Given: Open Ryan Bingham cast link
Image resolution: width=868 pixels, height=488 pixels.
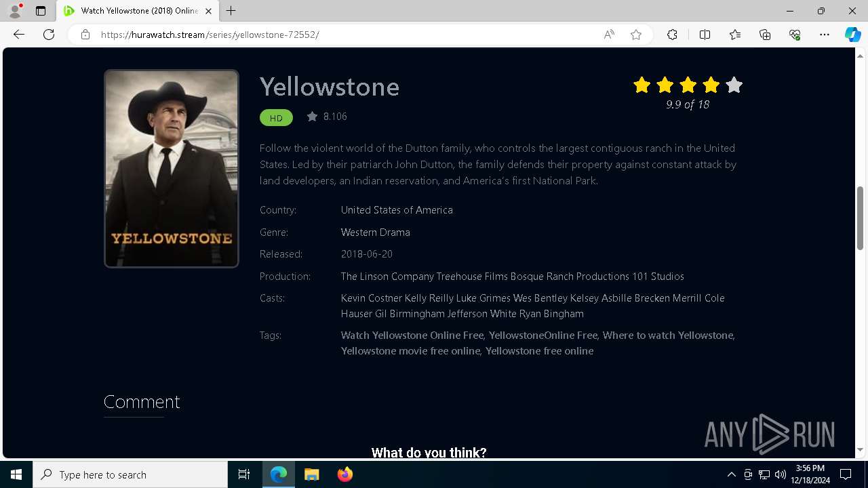Looking at the screenshot, I should point(551,314).
